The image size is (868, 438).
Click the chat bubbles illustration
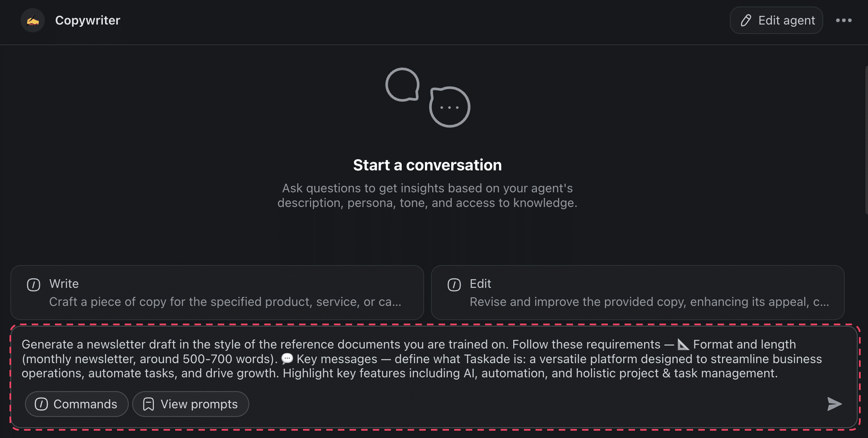pyautogui.click(x=427, y=97)
